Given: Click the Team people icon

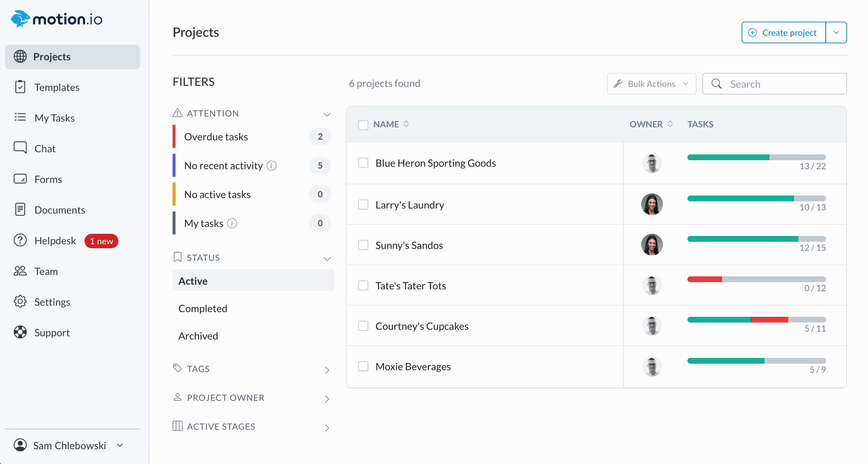Looking at the screenshot, I should (x=20, y=271).
